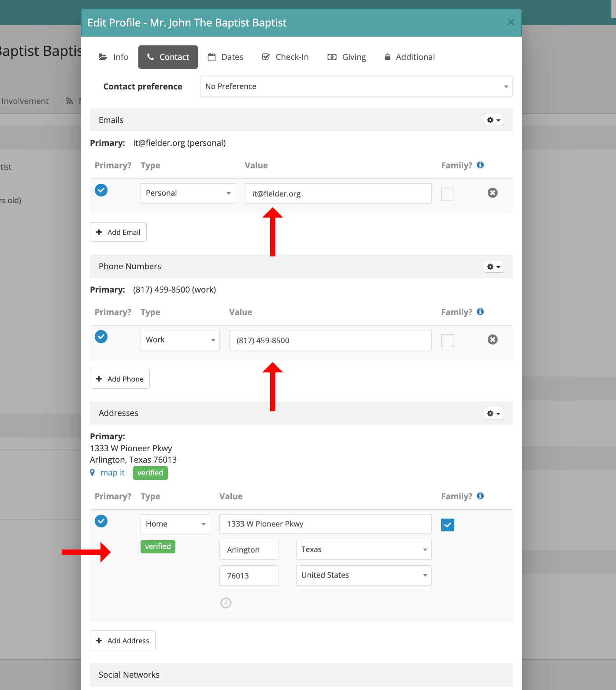Screen dimensions: 616x690
Task: Open the Giving tab
Action: 347,57
